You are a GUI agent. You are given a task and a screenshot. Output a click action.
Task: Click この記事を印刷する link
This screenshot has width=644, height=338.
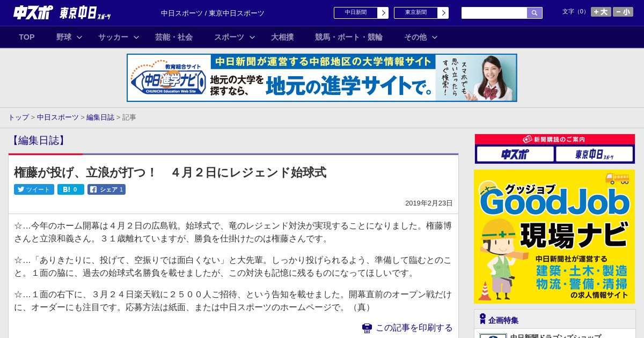point(414,328)
